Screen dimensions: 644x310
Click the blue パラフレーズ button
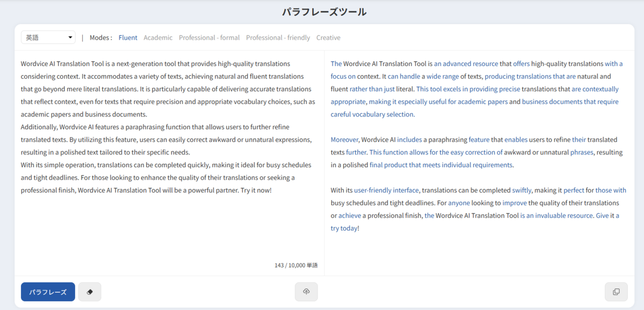coord(48,292)
